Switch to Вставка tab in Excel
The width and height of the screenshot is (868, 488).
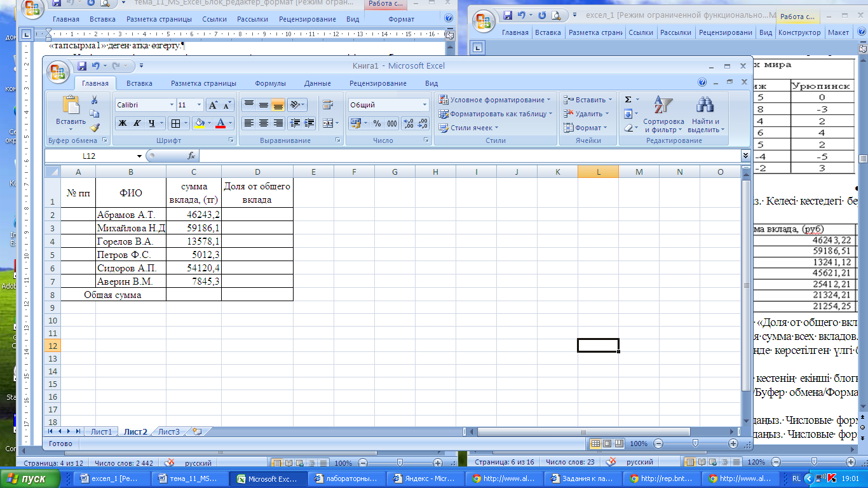click(x=139, y=83)
